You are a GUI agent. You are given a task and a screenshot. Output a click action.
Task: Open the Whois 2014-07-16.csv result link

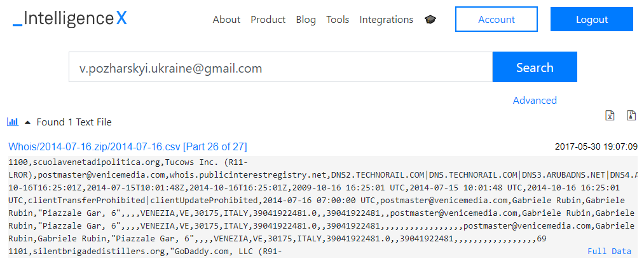pyautogui.click(x=128, y=146)
